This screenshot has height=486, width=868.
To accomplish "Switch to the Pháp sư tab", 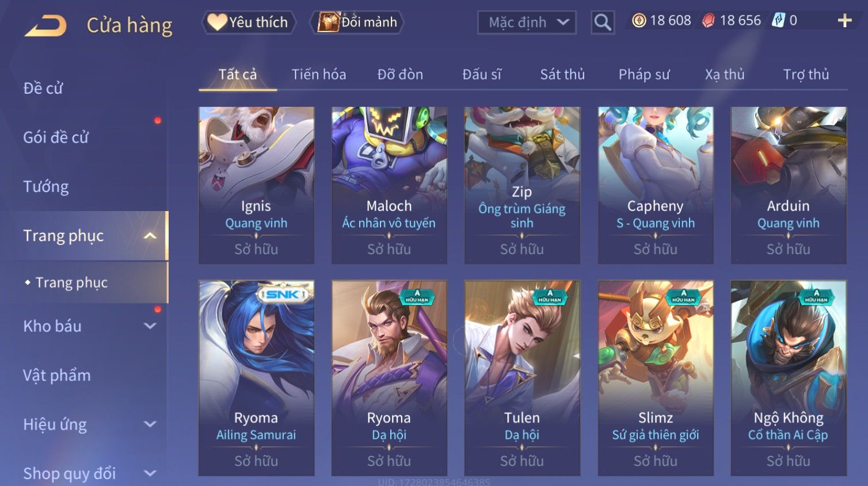I will [x=644, y=74].
